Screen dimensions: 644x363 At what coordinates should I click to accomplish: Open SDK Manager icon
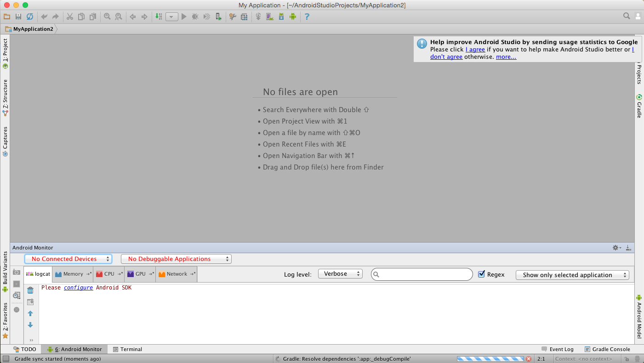(281, 17)
